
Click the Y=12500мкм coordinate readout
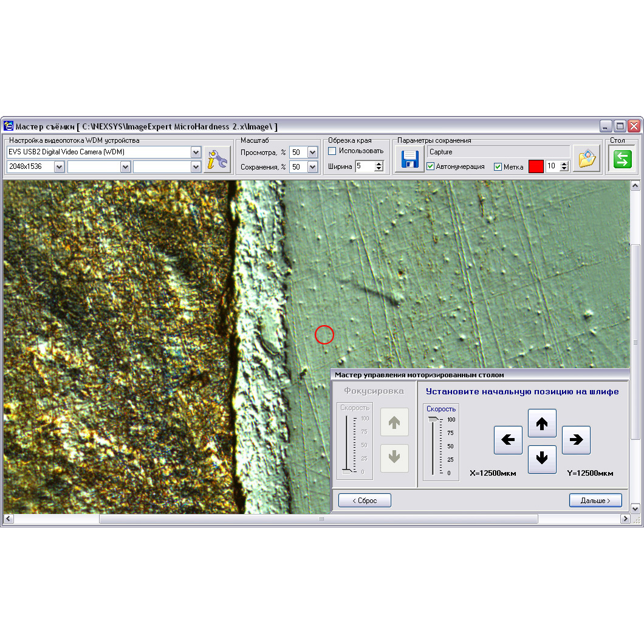coord(590,473)
